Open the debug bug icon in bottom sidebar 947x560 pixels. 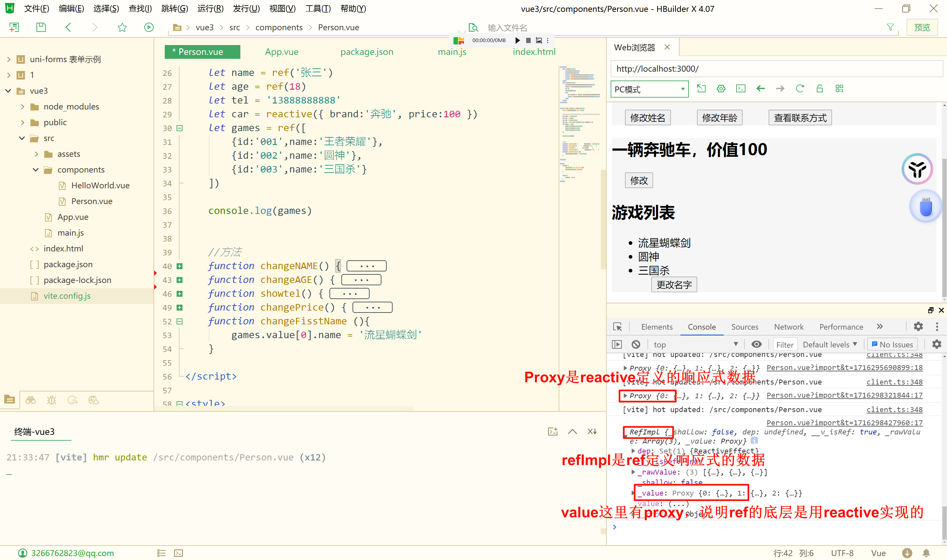51,400
